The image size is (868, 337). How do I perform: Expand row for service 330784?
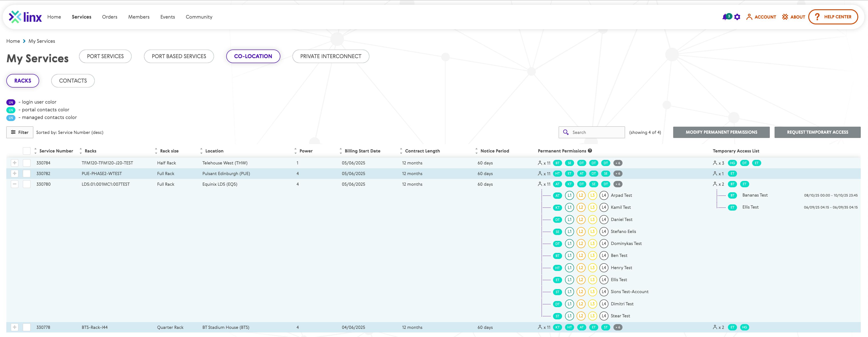click(x=14, y=163)
